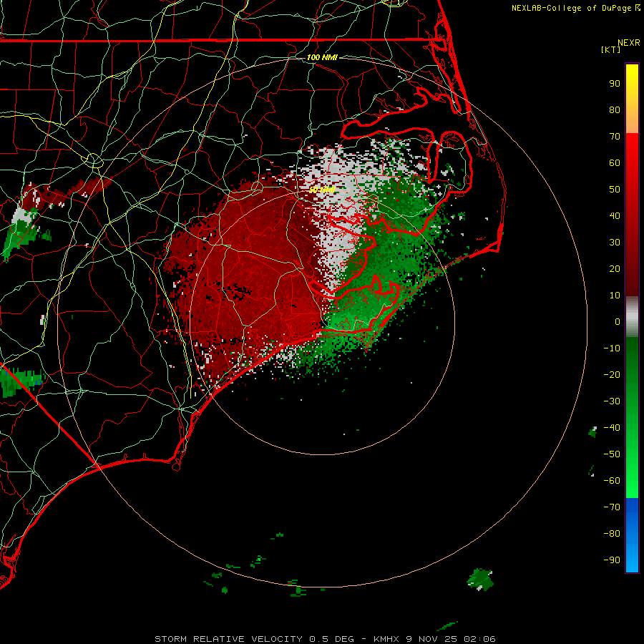Select the -90 value on velocity scale

coord(612,560)
